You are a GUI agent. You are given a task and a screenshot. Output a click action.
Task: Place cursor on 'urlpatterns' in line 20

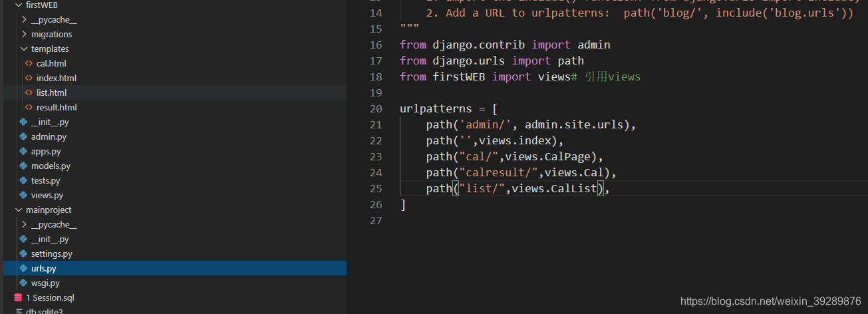click(436, 108)
